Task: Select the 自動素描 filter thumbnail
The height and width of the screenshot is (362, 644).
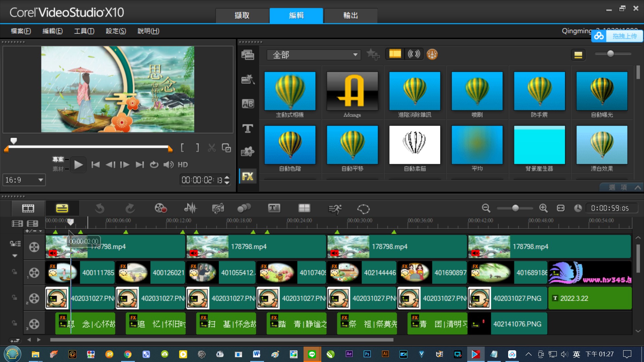Action: [x=415, y=145]
